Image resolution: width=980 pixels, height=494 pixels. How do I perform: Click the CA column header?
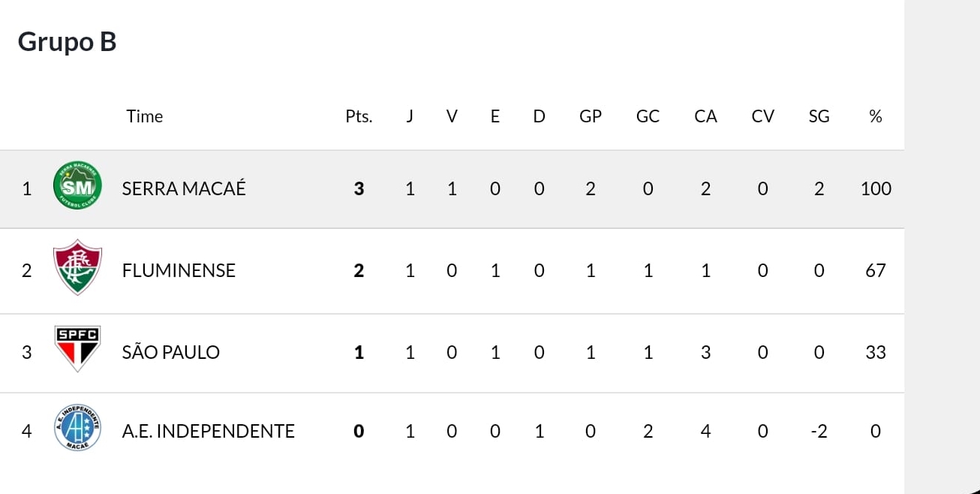[x=705, y=116]
